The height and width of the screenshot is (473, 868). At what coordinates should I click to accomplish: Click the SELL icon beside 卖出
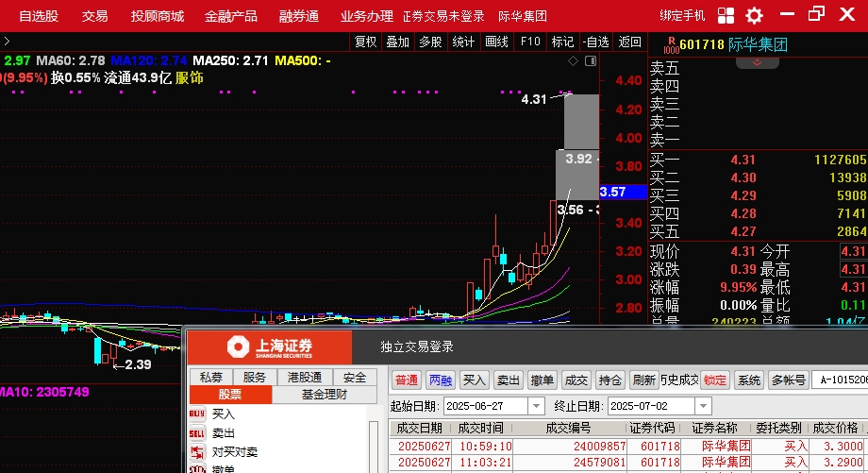click(197, 433)
